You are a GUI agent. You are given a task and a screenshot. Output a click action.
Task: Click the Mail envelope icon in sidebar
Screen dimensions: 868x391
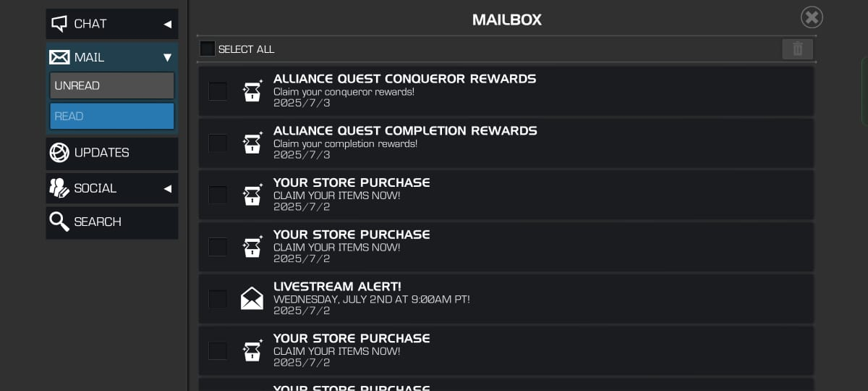tap(59, 57)
